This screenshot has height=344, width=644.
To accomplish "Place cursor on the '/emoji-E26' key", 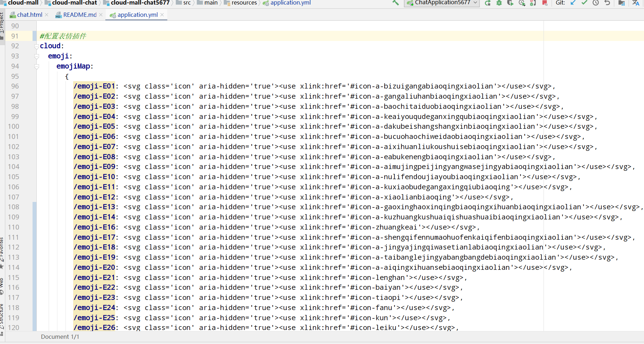I will coord(94,328).
